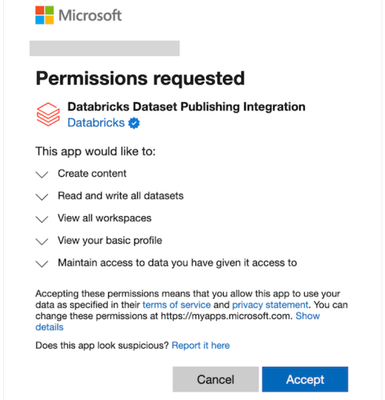
Task: Accept the requested permissions
Action: click(x=305, y=379)
